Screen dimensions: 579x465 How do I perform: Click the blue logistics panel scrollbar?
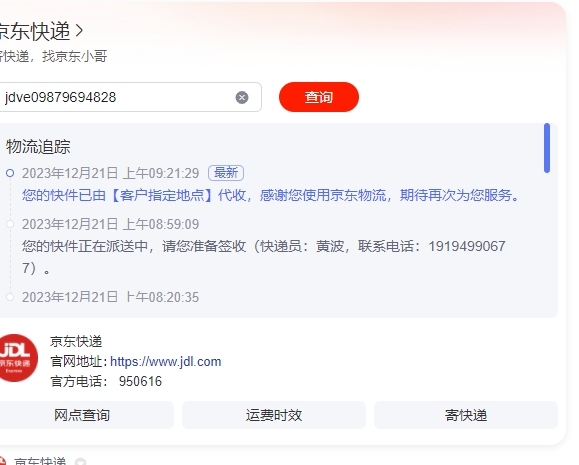click(x=547, y=148)
